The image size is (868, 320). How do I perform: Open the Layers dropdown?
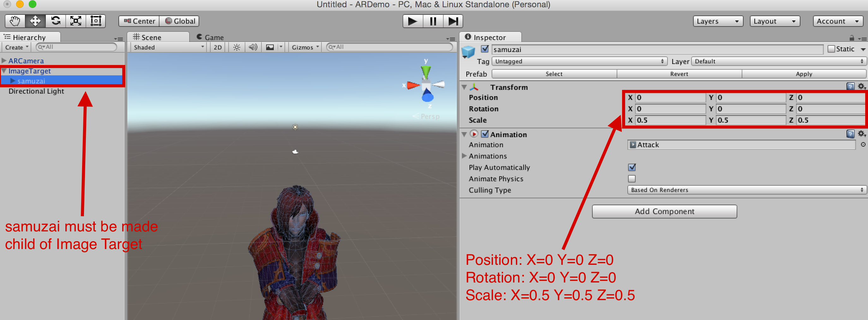718,21
